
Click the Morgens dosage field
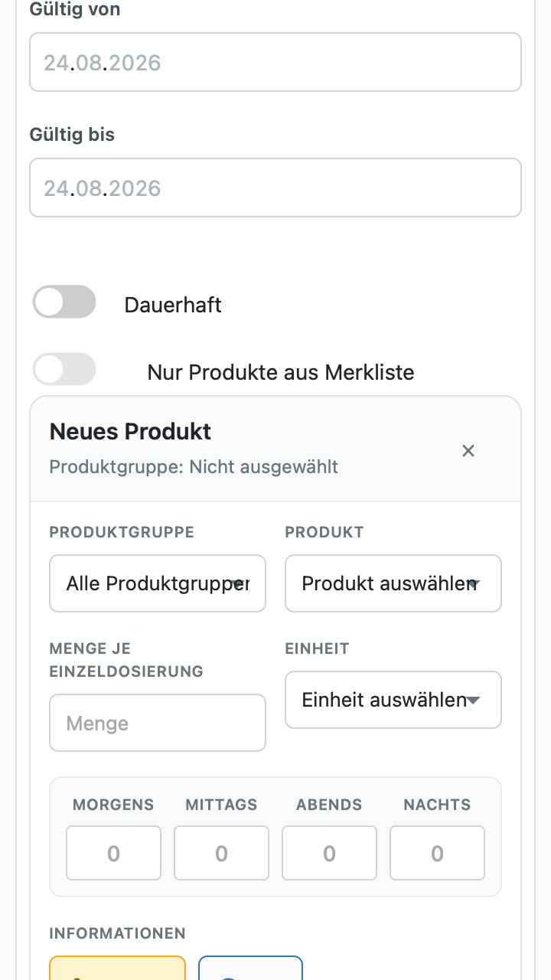tap(114, 853)
